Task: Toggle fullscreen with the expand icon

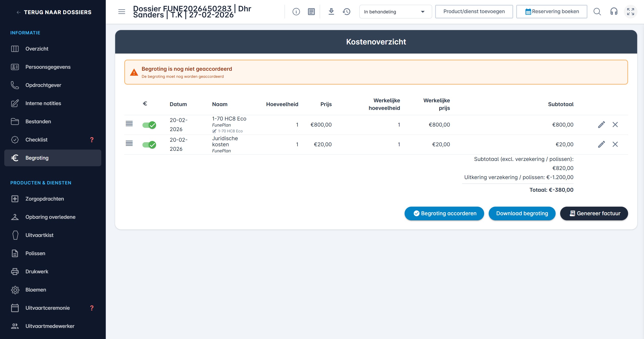Action: click(x=630, y=12)
